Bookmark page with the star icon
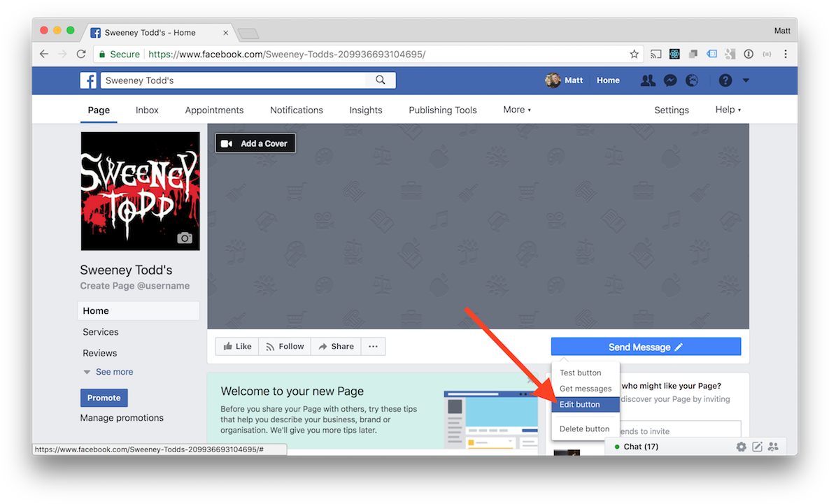The width and height of the screenshot is (829, 504). 634,54
